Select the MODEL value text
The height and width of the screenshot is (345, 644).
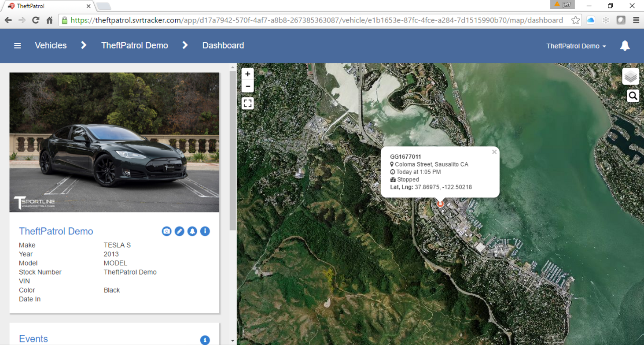click(115, 263)
